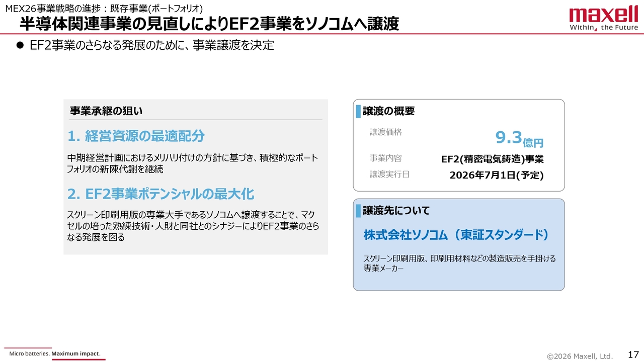Select heading '1. 経営資源の最適配分'
644x362 pixels.
point(136,136)
